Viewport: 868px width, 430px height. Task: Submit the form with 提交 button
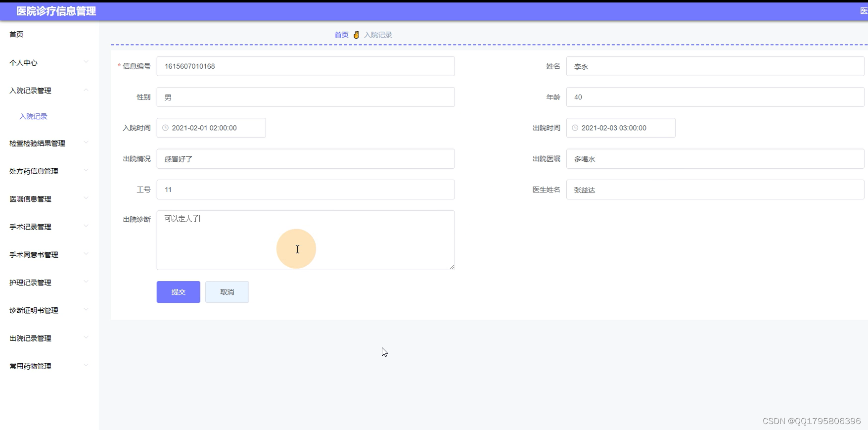click(x=179, y=292)
